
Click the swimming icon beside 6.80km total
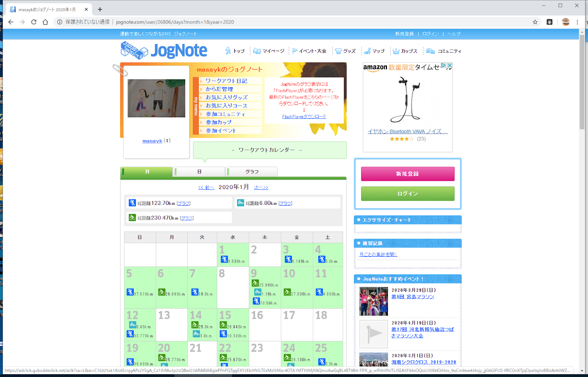pos(241,203)
